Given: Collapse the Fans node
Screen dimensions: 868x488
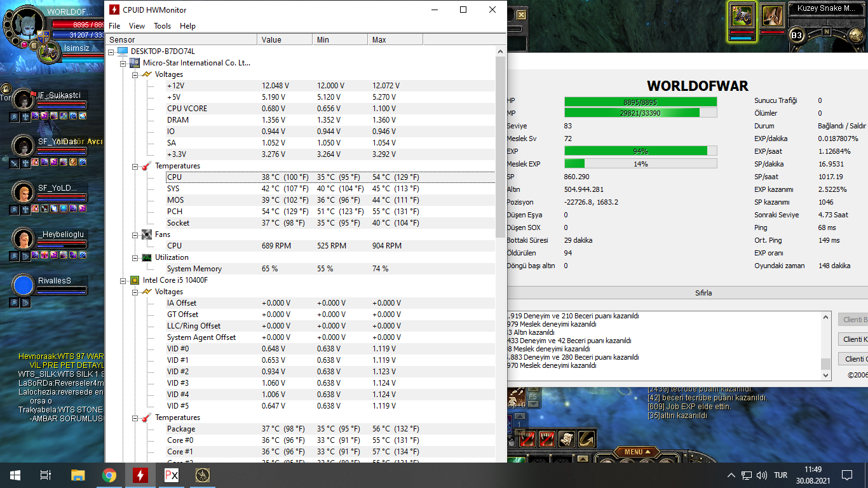Looking at the screenshot, I should (135, 234).
